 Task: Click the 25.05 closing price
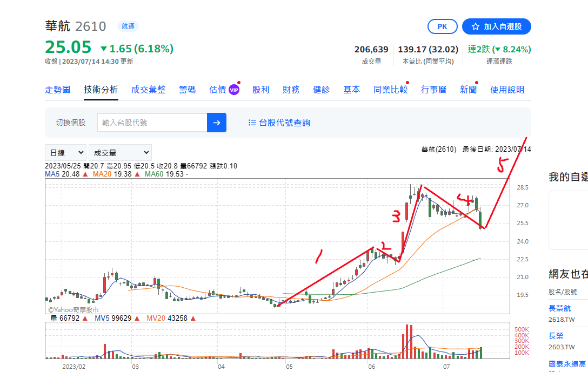click(x=68, y=48)
